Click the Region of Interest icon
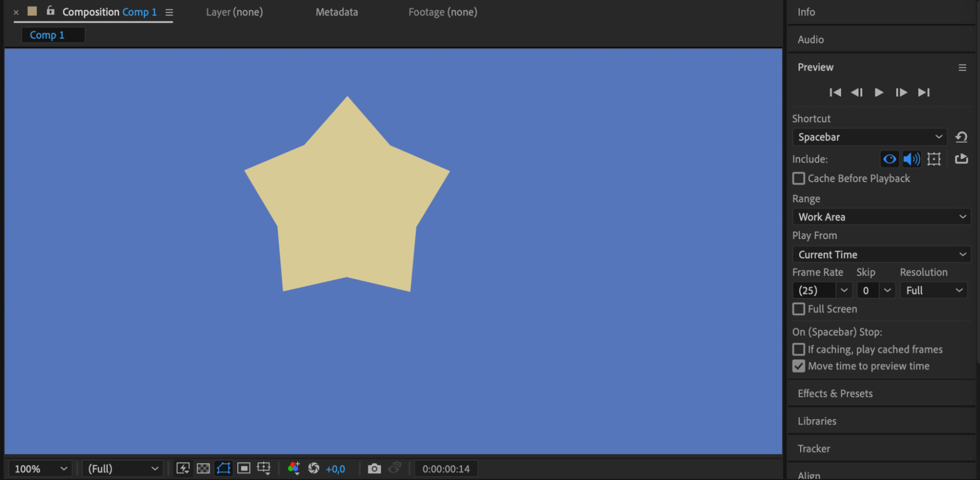 point(244,468)
